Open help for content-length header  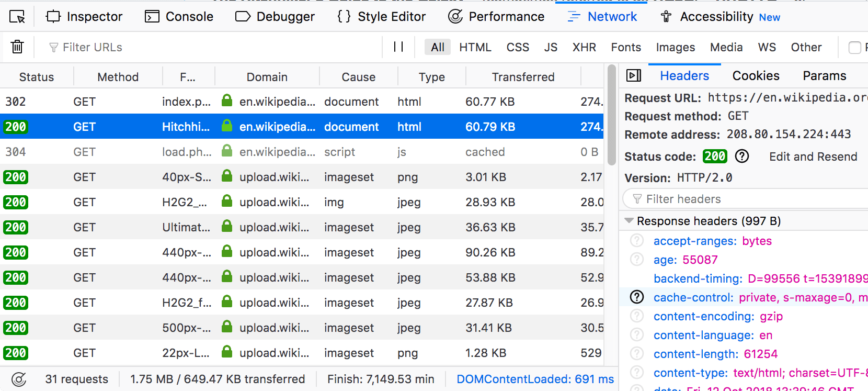[637, 354]
